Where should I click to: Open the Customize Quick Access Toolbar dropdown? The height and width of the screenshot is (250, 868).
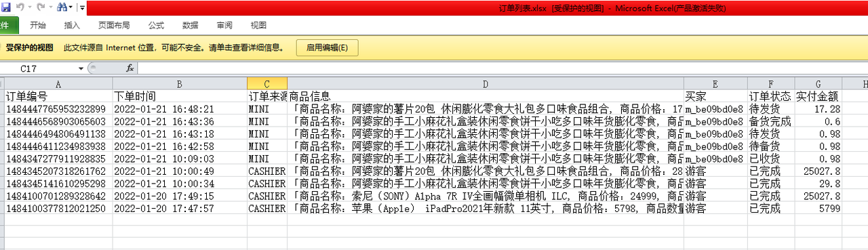[x=82, y=7]
